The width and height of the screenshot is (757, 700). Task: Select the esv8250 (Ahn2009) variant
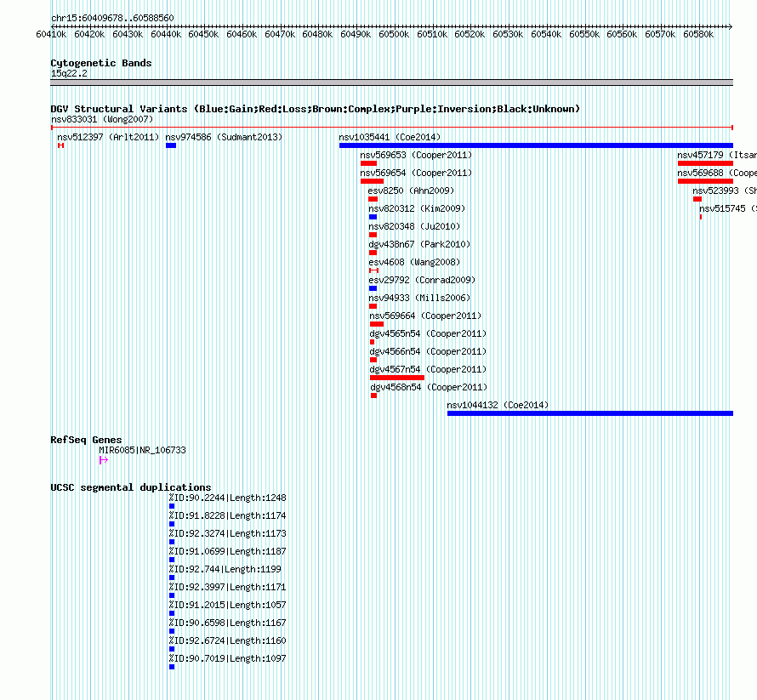tap(411, 191)
